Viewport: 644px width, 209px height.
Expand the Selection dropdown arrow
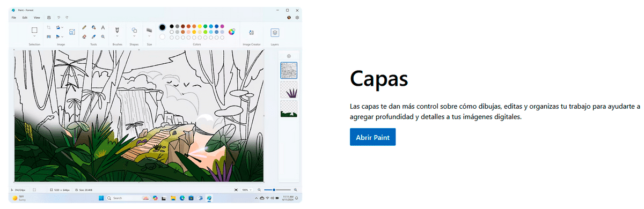coord(34,36)
